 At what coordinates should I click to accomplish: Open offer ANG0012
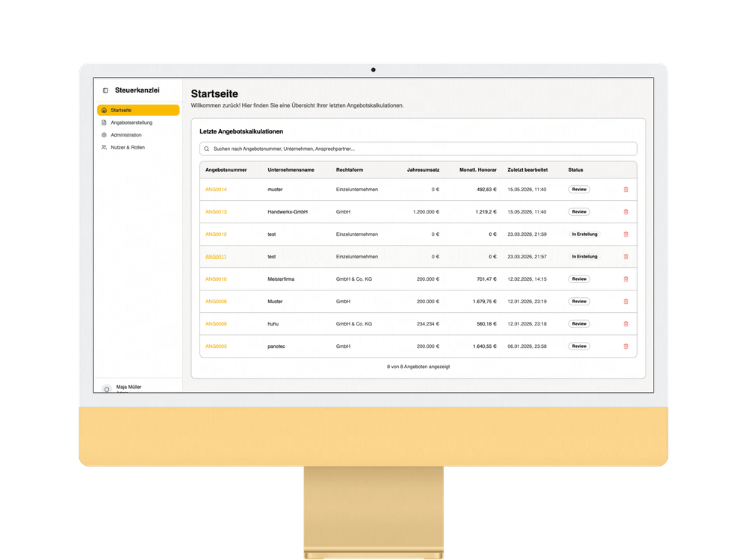pos(216,234)
